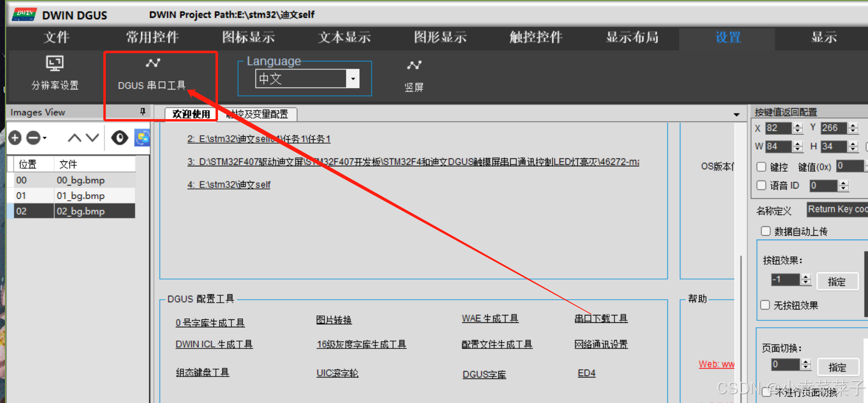Viewport: 868px width, 403px height.
Task: Open the 配置文件生成工具 link
Action: [x=497, y=344]
